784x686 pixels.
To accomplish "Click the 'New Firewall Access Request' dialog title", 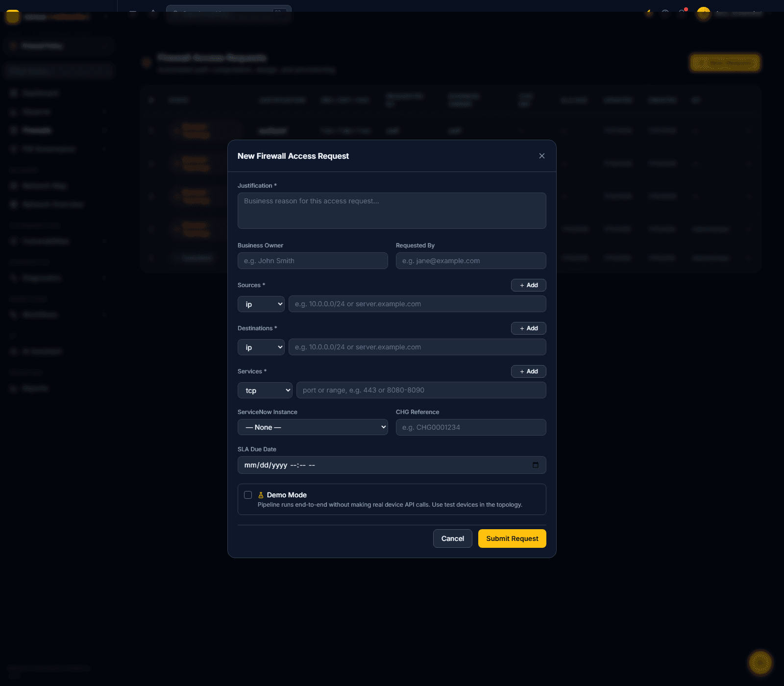I will coord(293,156).
